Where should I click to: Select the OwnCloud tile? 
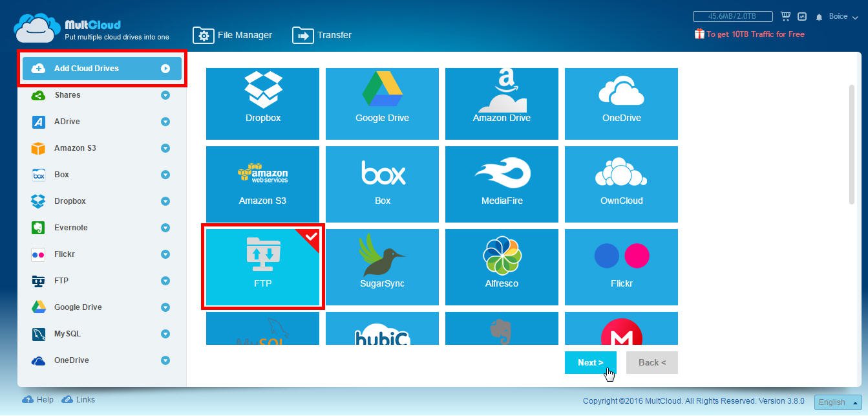tap(621, 184)
